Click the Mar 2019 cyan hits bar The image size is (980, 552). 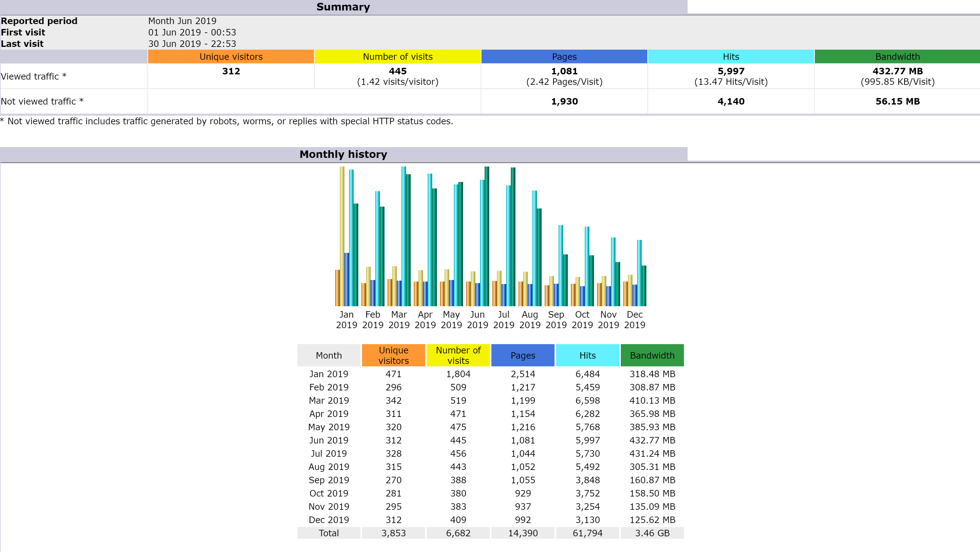[404, 236]
